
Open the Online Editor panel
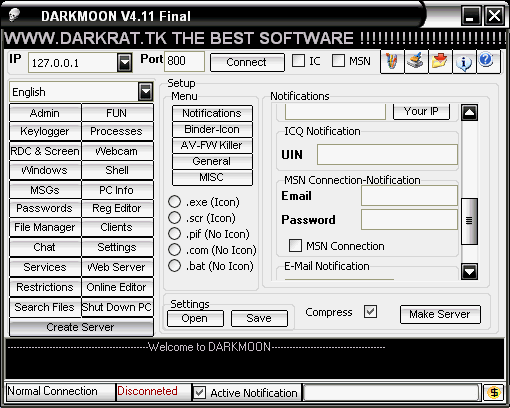coord(117,287)
